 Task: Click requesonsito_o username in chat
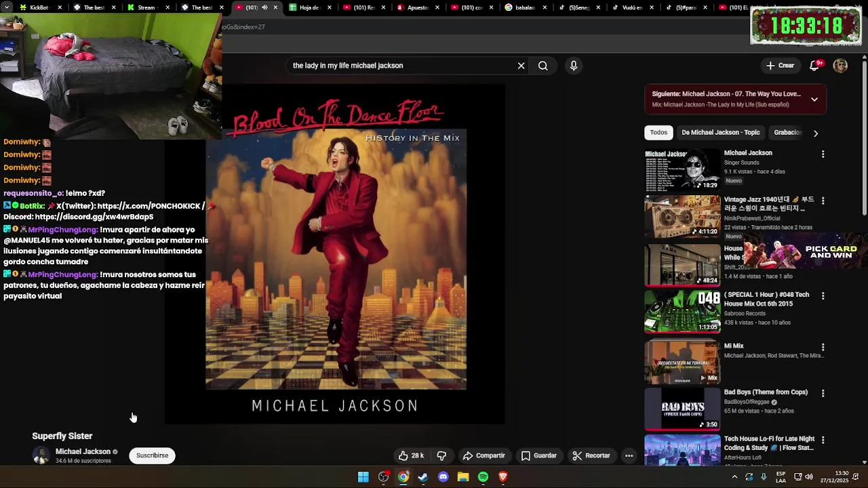click(x=33, y=193)
